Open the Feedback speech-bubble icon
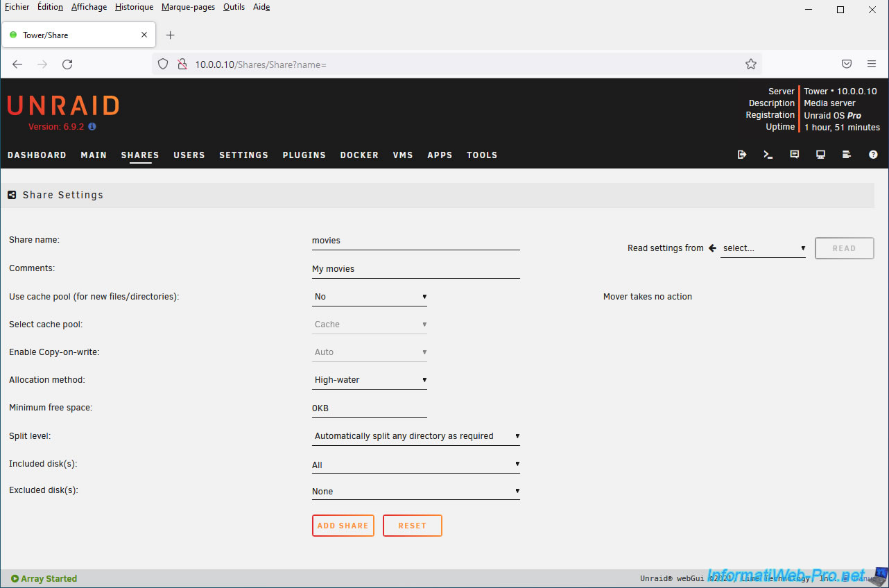 pyautogui.click(x=795, y=155)
